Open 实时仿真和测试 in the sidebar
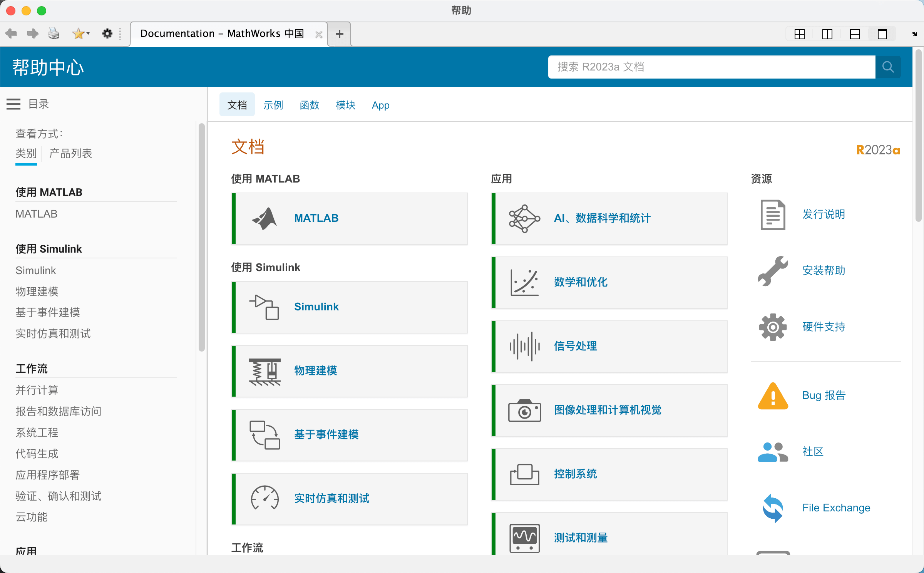Image resolution: width=924 pixels, height=573 pixels. [53, 333]
